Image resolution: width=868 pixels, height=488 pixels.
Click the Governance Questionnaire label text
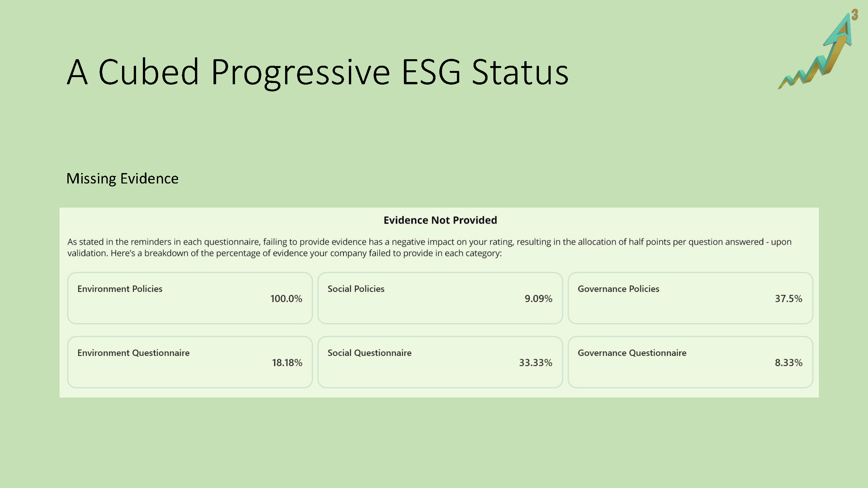(x=632, y=353)
